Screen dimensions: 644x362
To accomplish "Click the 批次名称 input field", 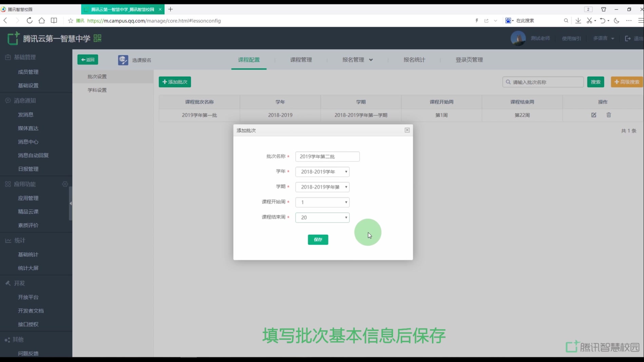I will point(327,157).
